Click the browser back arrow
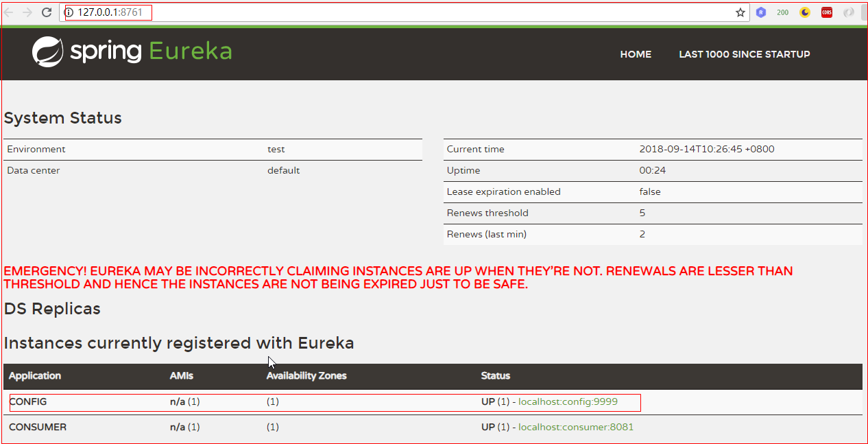Screen dimensions: 868x444 pos(9,12)
